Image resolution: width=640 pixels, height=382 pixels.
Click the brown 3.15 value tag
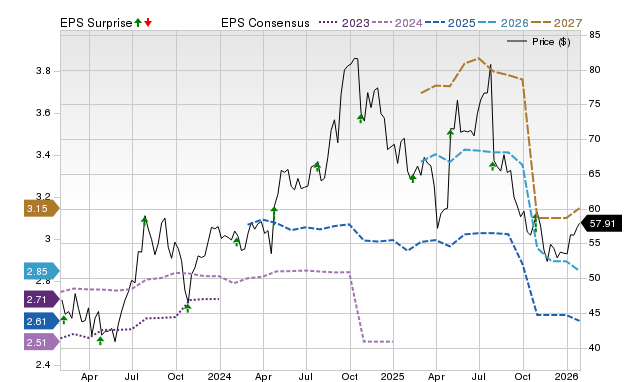[x=42, y=209]
